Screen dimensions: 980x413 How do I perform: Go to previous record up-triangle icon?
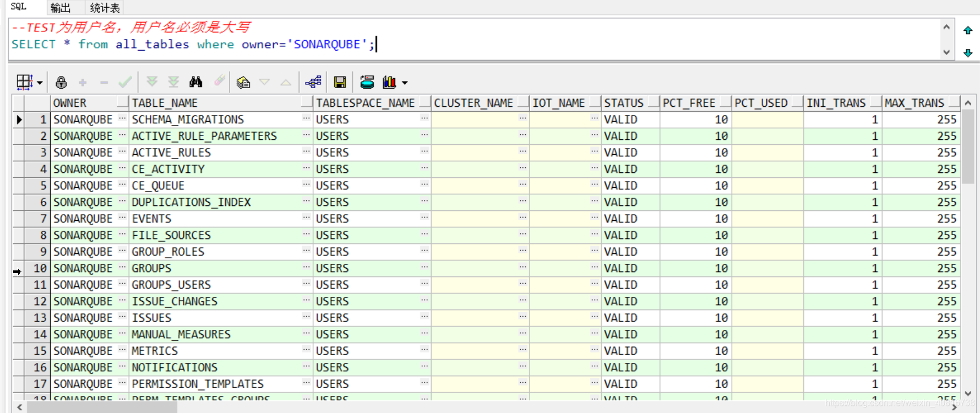(286, 83)
